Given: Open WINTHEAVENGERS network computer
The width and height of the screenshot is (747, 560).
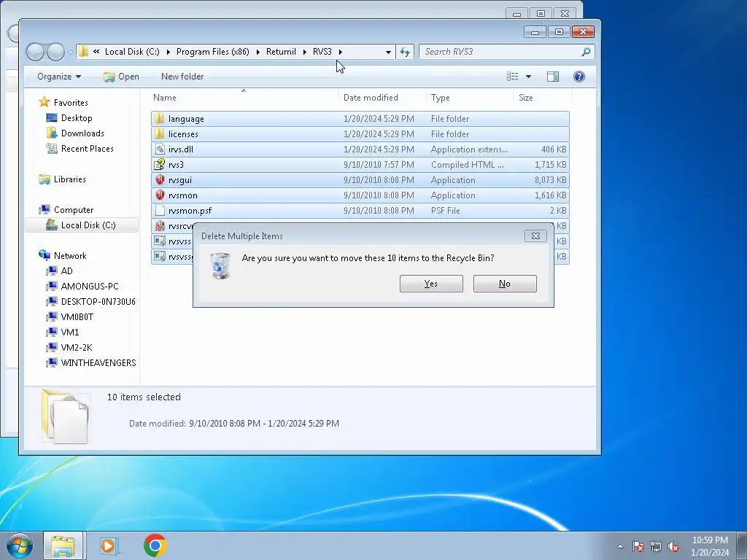Looking at the screenshot, I should pyautogui.click(x=98, y=362).
